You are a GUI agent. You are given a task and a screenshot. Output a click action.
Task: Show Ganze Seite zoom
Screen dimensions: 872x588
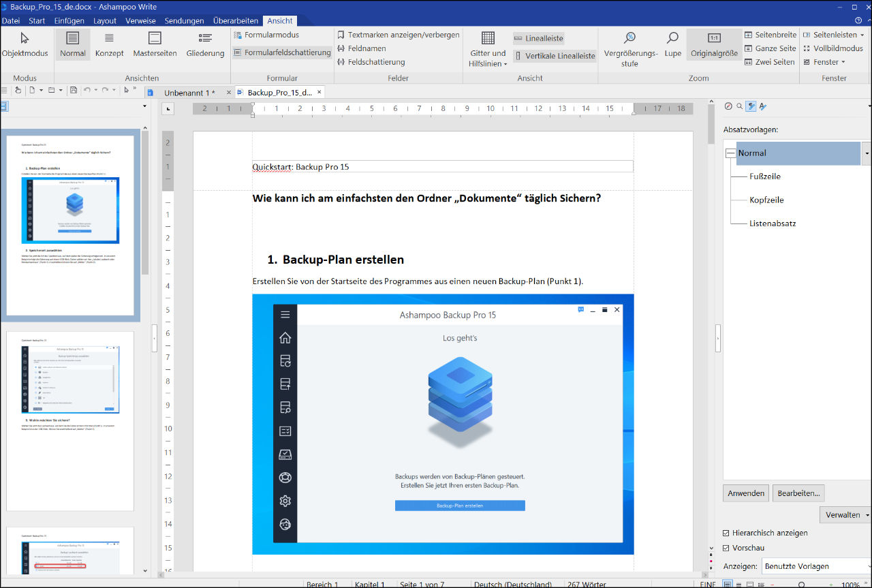tap(770, 48)
